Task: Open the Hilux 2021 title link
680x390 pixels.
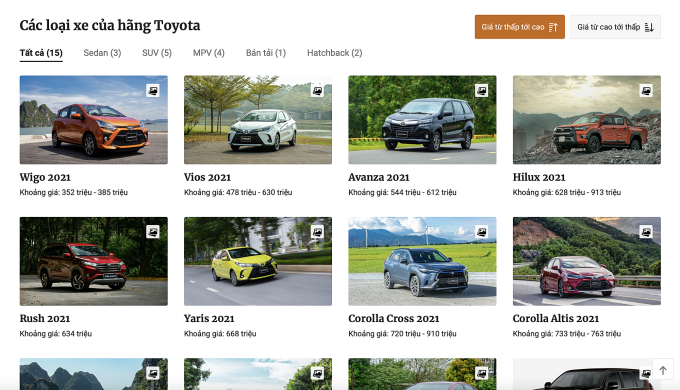Action: [x=539, y=177]
